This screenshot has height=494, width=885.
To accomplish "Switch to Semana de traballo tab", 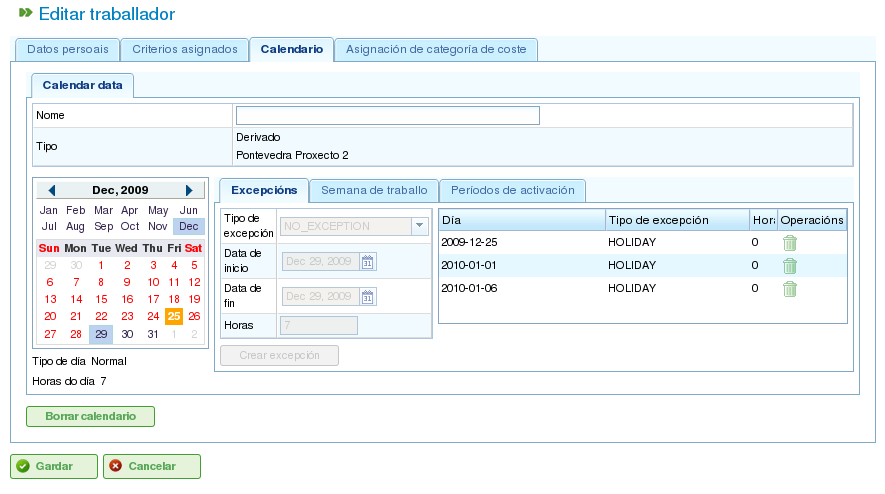I will point(373,190).
